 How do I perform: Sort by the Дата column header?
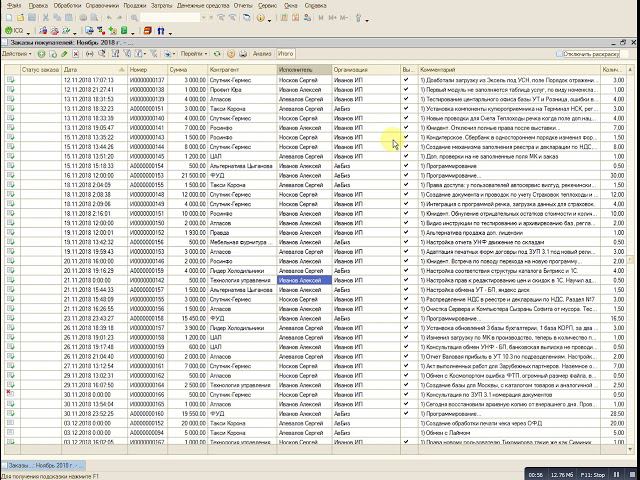tap(94, 70)
